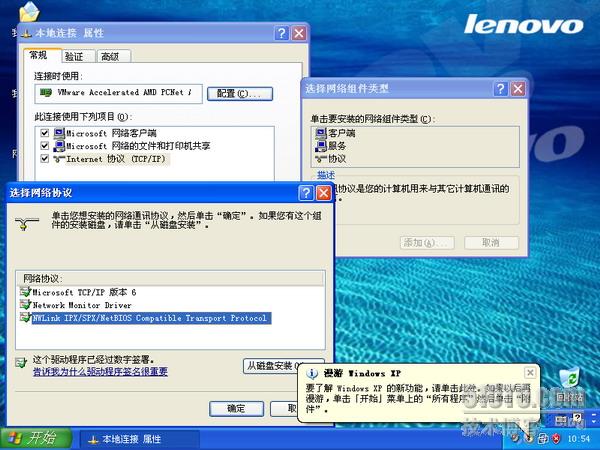Click help button of 选择网络组件类型 dialog

coord(501,89)
